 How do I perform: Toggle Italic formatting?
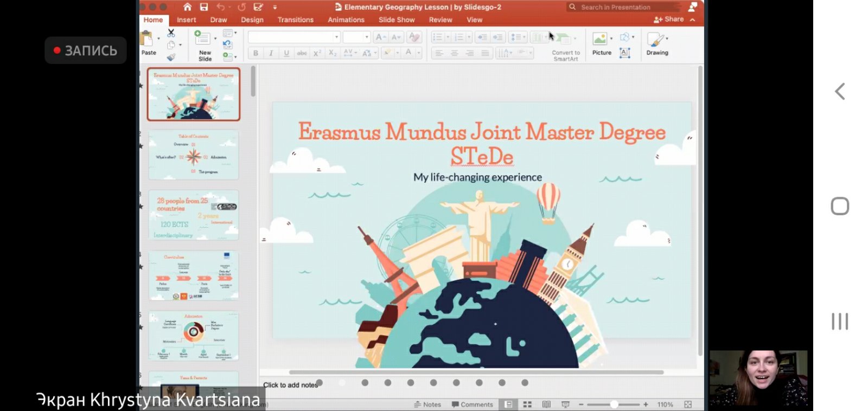[x=271, y=53]
